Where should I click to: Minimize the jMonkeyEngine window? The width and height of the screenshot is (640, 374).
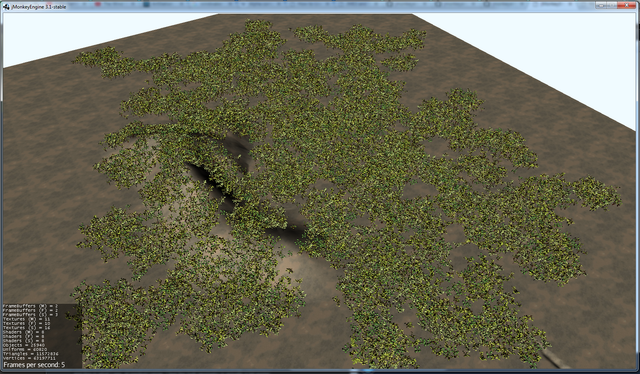[x=601, y=5]
